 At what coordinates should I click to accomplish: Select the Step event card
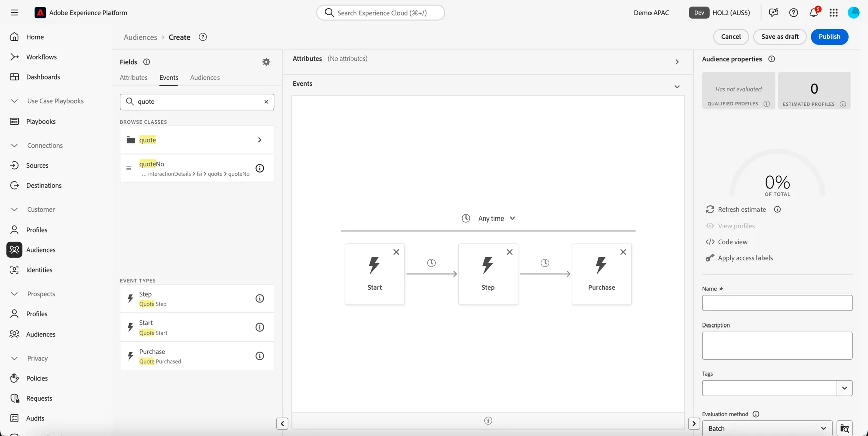(488, 274)
